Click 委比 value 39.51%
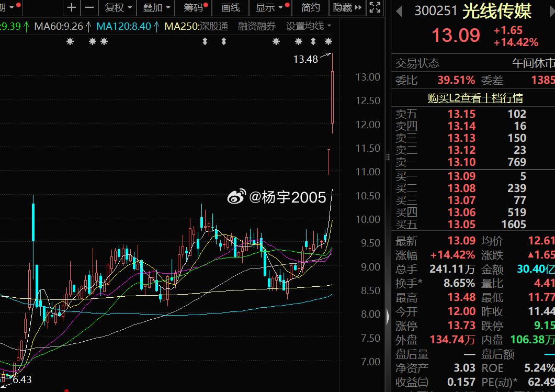The height and width of the screenshot is (392, 555). click(456, 80)
